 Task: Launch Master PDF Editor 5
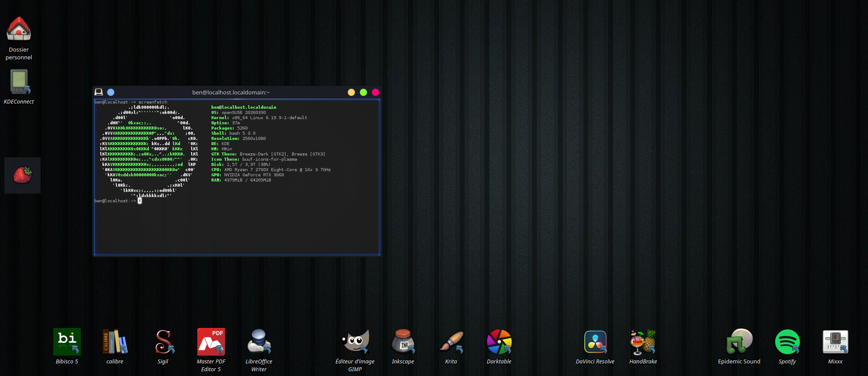coord(211,342)
